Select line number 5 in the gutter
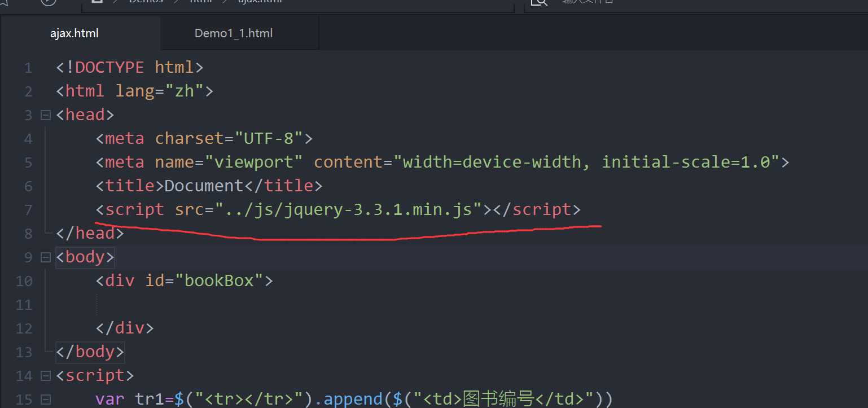Screen dimensions: 868x408 pos(28,163)
